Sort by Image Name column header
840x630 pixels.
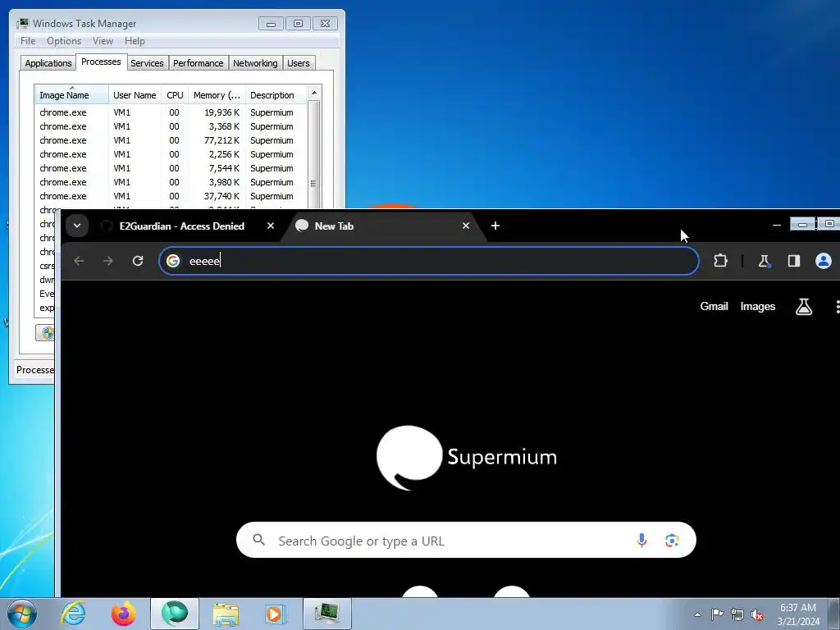[x=72, y=95]
